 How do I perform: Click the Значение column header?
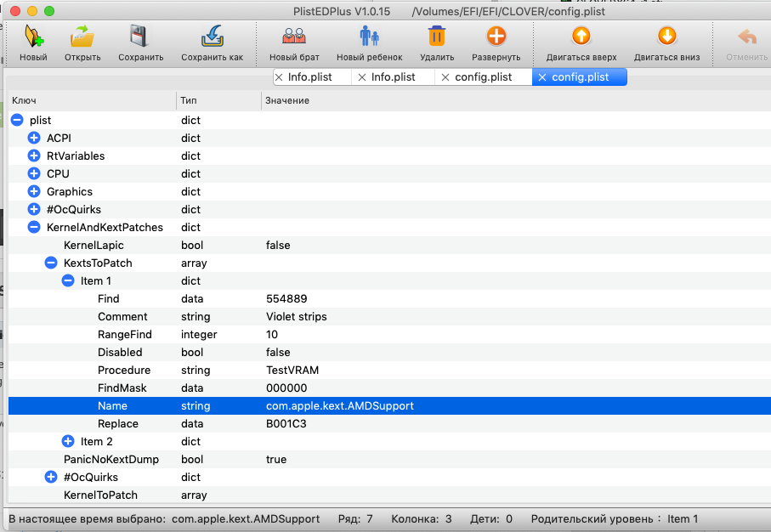click(x=516, y=100)
